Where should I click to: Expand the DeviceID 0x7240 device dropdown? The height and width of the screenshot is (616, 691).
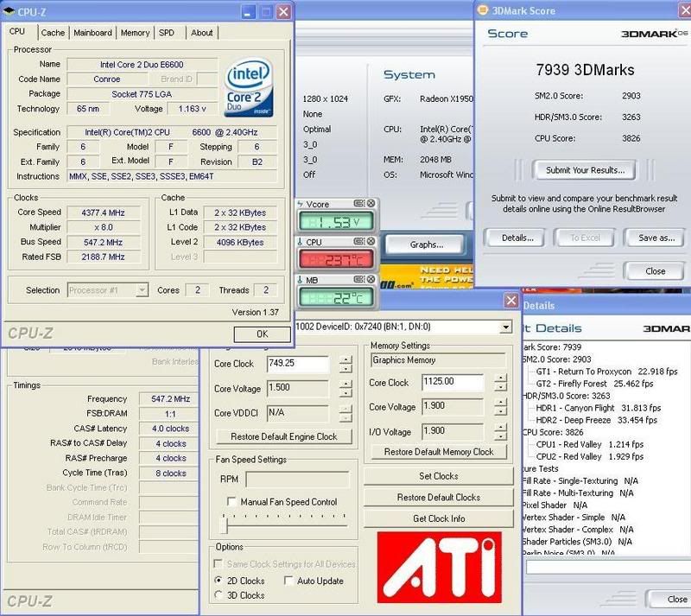pos(506,327)
